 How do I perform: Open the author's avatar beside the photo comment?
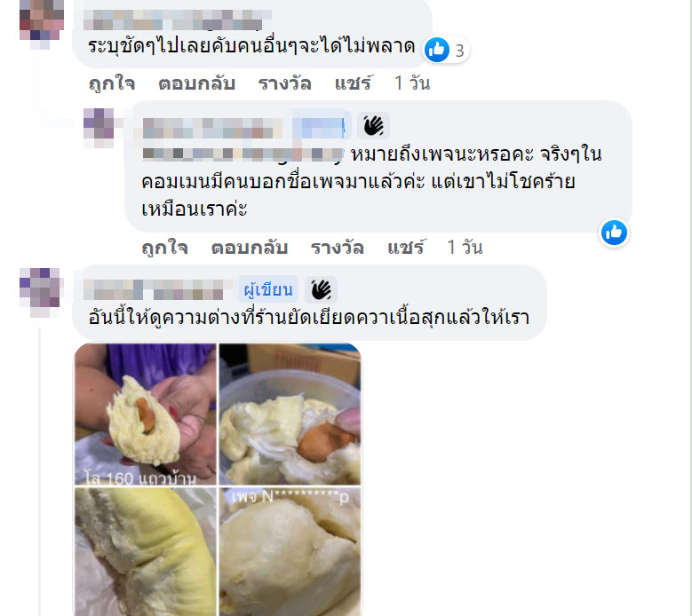(x=40, y=291)
